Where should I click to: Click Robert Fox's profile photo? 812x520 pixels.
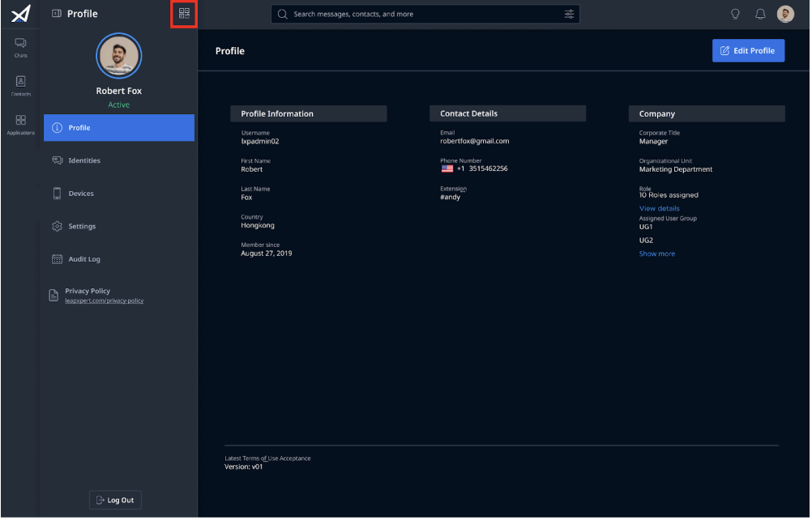coord(119,56)
